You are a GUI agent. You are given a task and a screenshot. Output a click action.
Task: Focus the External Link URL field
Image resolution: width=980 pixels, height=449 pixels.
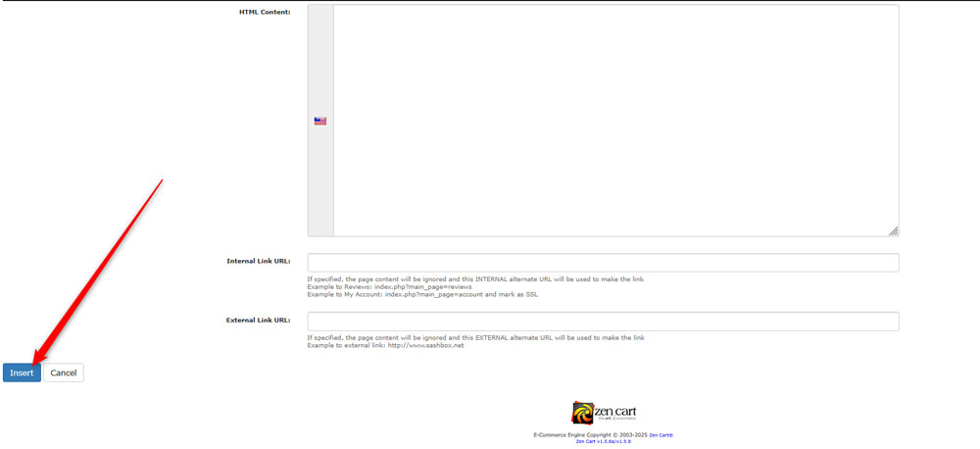coord(603,322)
